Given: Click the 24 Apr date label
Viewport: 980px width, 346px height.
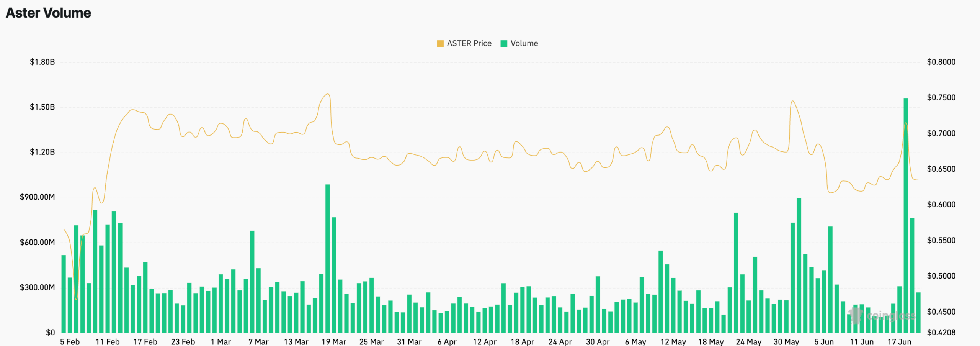Looking at the screenshot, I should pyautogui.click(x=560, y=342).
